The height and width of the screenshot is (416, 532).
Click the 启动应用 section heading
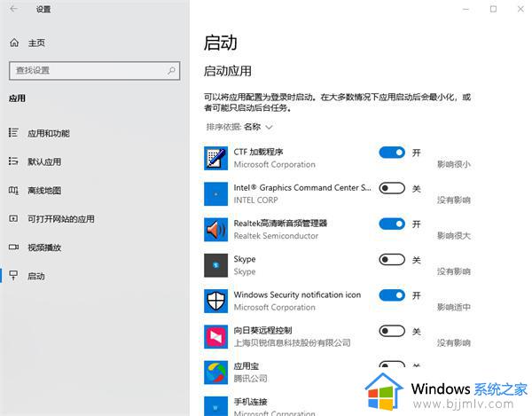[x=228, y=71]
